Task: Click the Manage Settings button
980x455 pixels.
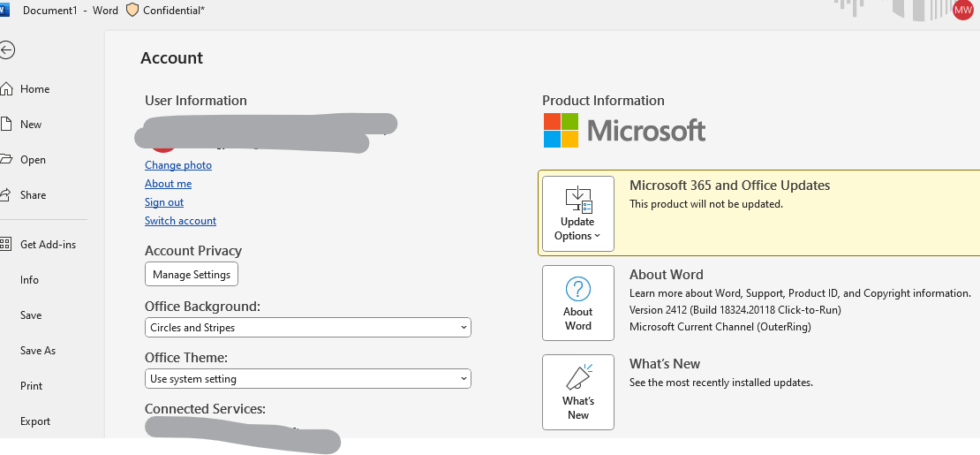Action: 192,274
